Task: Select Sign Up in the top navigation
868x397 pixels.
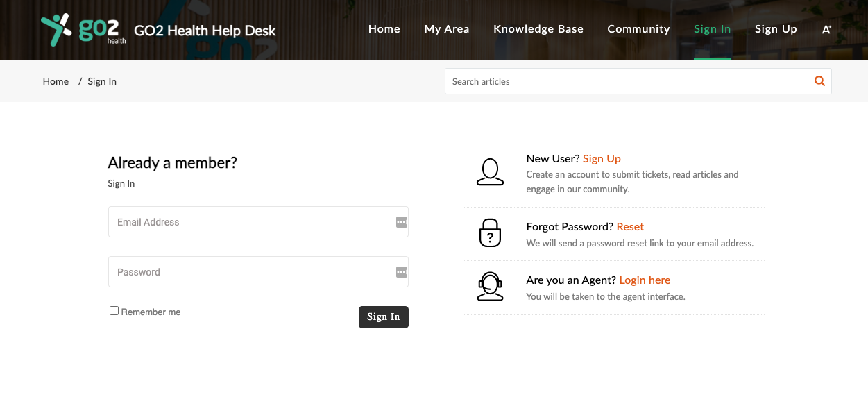Action: pos(776,29)
